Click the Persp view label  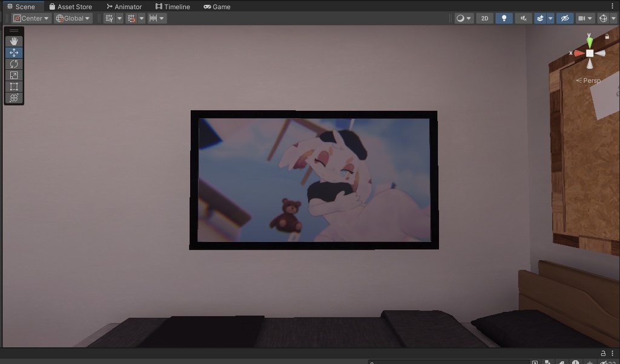click(x=589, y=80)
